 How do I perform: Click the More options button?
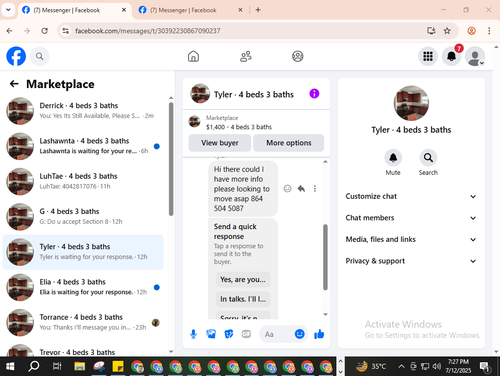[x=289, y=143]
